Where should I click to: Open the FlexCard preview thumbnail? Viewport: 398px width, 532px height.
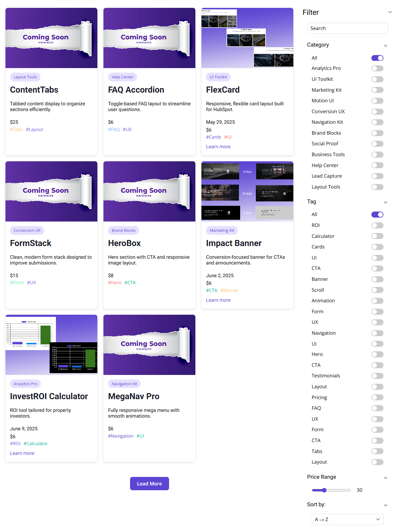coord(247,38)
